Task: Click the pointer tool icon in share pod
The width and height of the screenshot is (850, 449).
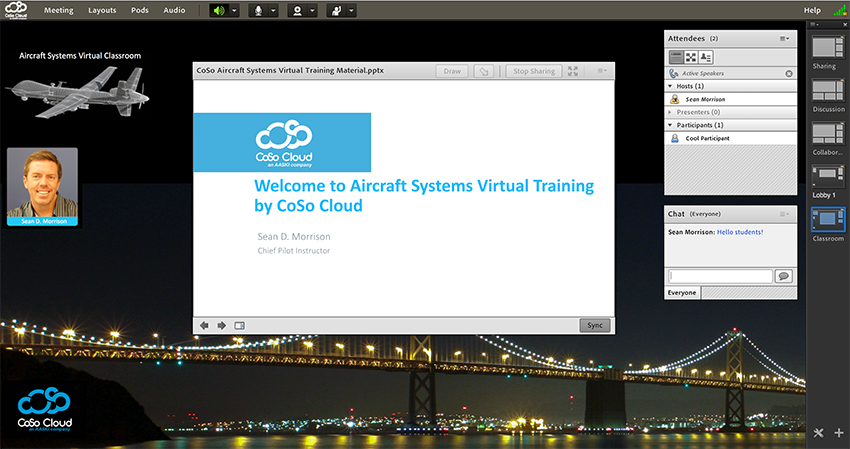Action: (484, 71)
